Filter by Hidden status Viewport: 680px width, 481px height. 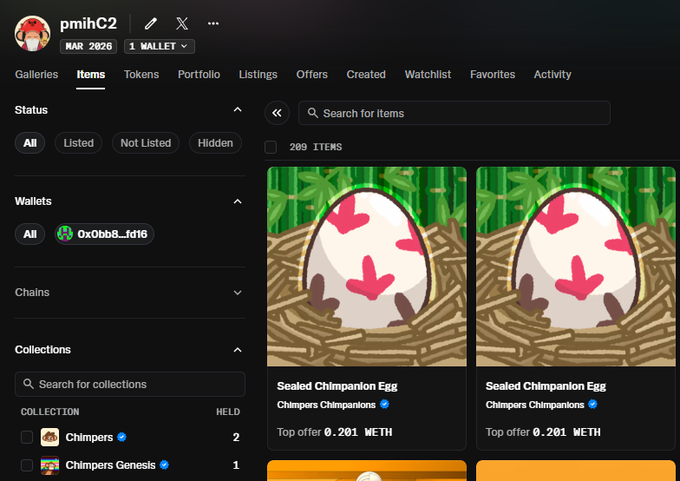215,143
